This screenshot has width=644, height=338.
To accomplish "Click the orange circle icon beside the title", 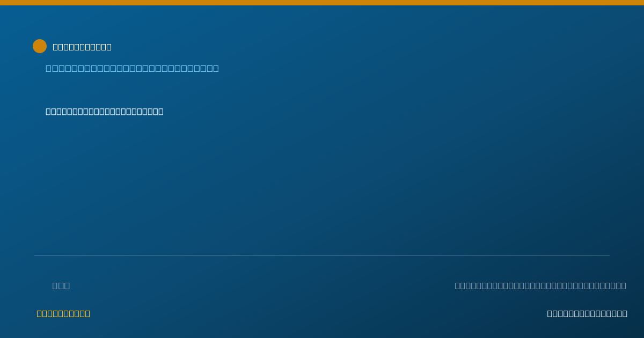I will 40,46.
